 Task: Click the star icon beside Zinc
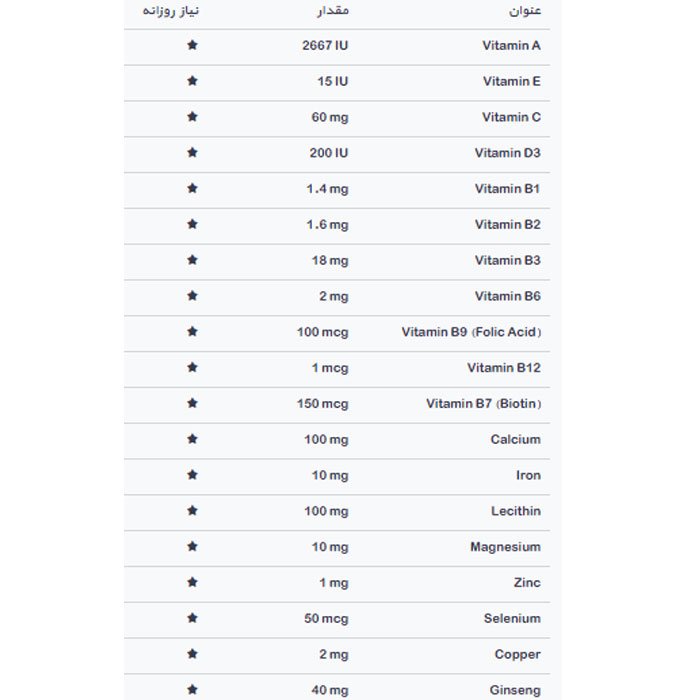pos(192,583)
